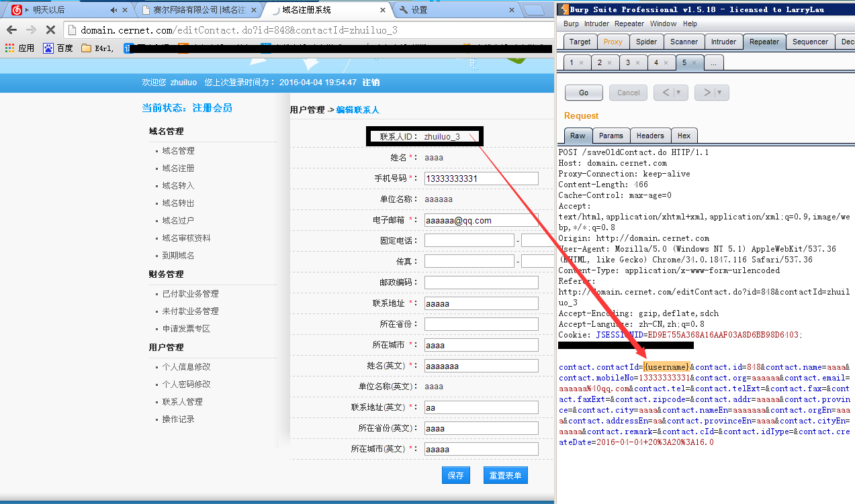
Task: Click the 联系地址(英文) input field
Action: 481,407
